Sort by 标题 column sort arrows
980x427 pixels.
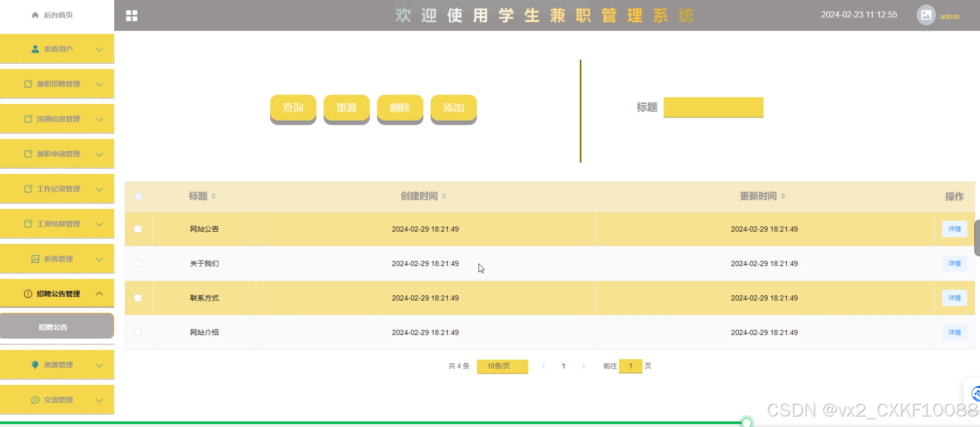pyautogui.click(x=214, y=196)
